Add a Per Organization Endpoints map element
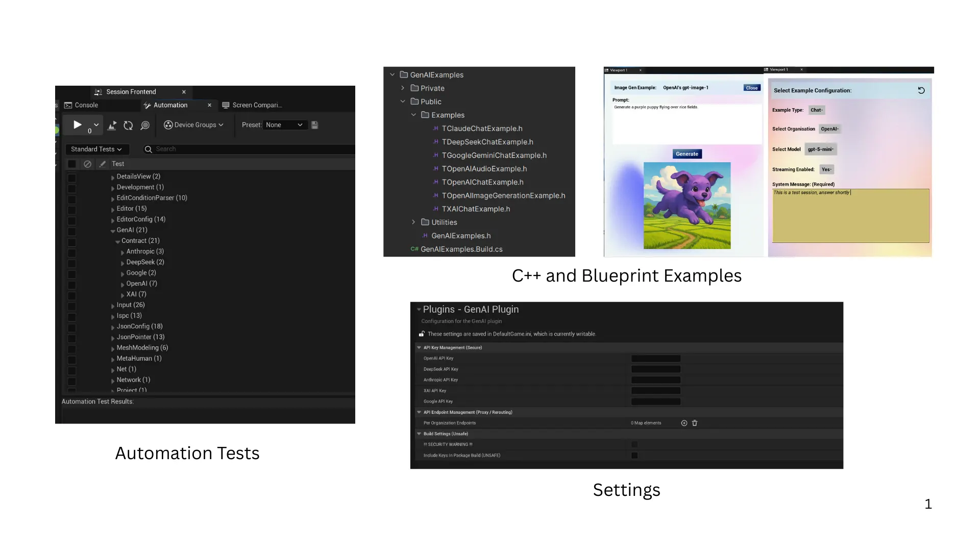Screen dimensions: 980x551 click(x=684, y=423)
